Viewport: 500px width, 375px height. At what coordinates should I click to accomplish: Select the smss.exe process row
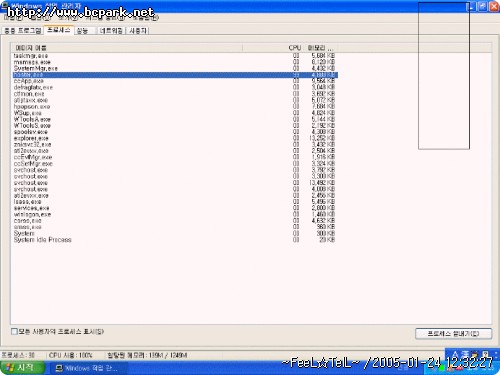(x=175, y=227)
